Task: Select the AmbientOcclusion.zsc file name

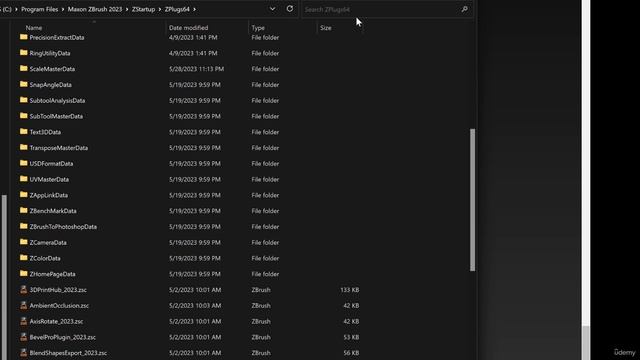Action: 59,305
